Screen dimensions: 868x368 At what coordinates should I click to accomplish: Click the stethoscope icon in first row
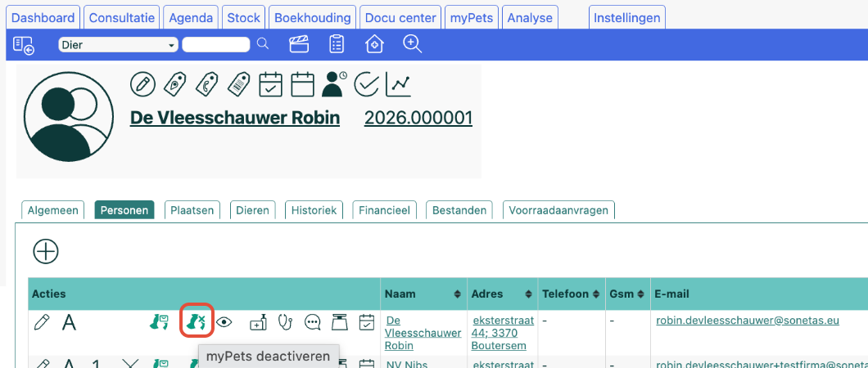point(284,322)
